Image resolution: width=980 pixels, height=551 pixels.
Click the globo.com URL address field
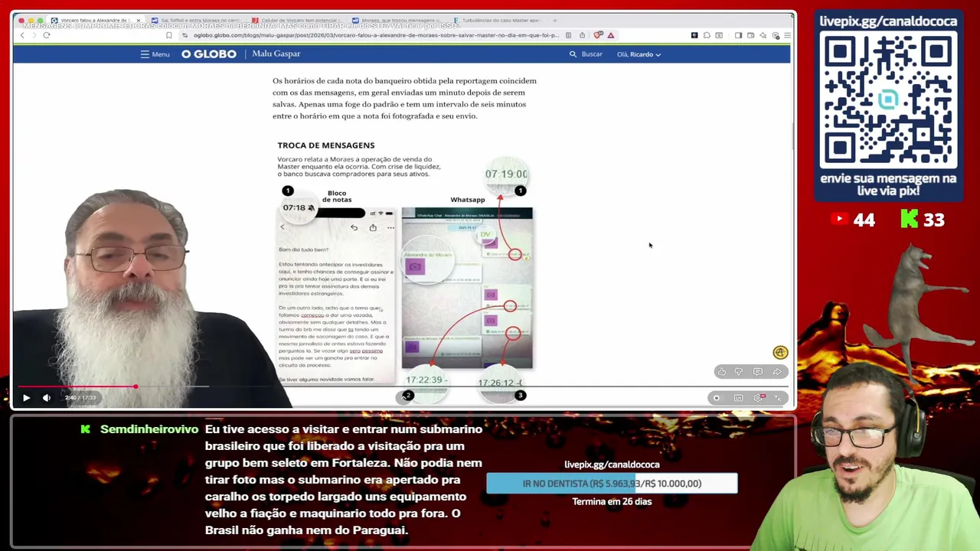tap(375, 35)
